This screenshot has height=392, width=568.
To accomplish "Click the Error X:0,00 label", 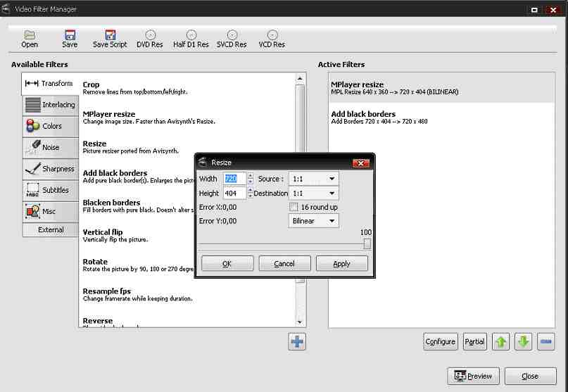I will click(x=217, y=207).
